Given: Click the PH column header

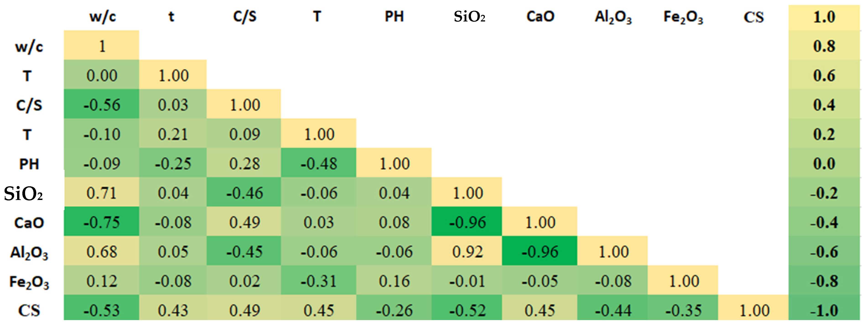Looking at the screenshot, I should pyautogui.click(x=394, y=16).
